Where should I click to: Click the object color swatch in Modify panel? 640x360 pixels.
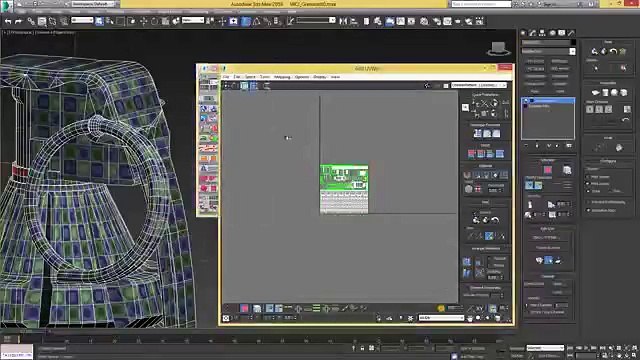click(x=573, y=42)
